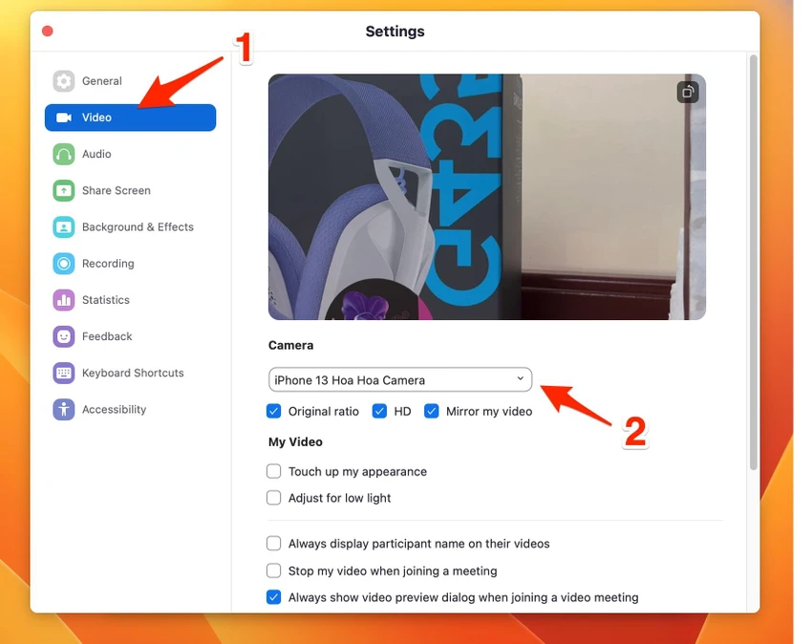Viewport: 812px width, 644px height.
Task: Disable the HD checkbox
Action: pyautogui.click(x=379, y=411)
